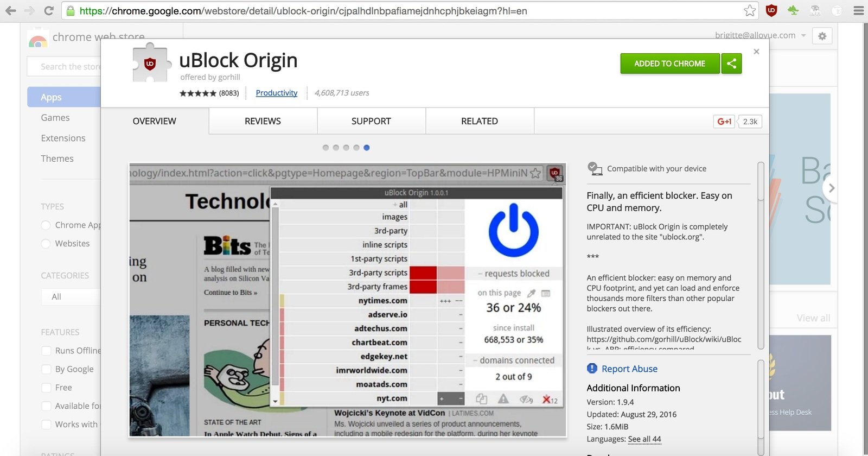Open the SUPPORT tab
This screenshot has height=456, width=868.
pos(372,121)
